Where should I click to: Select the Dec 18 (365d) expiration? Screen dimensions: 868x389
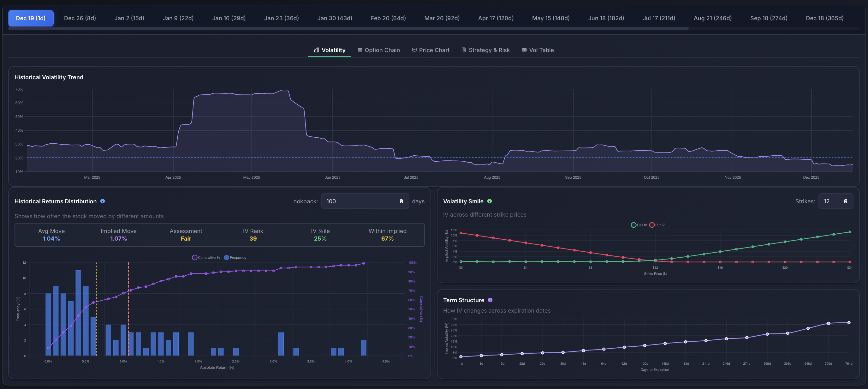(824, 18)
